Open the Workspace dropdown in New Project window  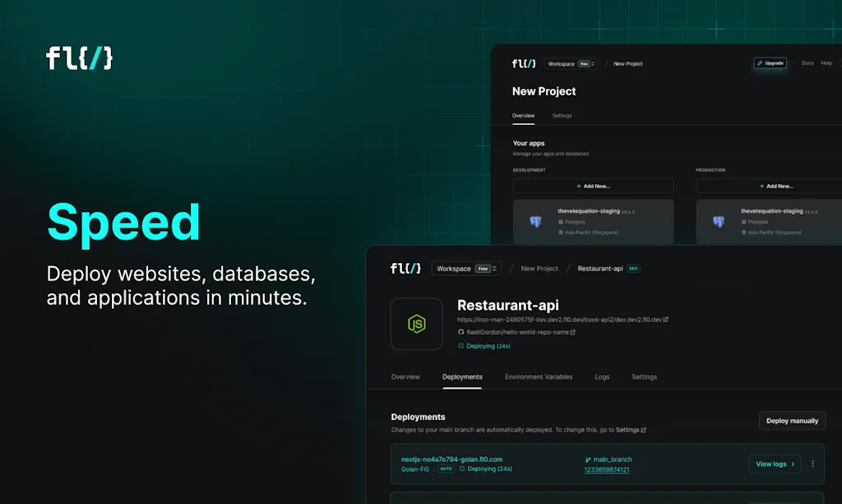571,63
